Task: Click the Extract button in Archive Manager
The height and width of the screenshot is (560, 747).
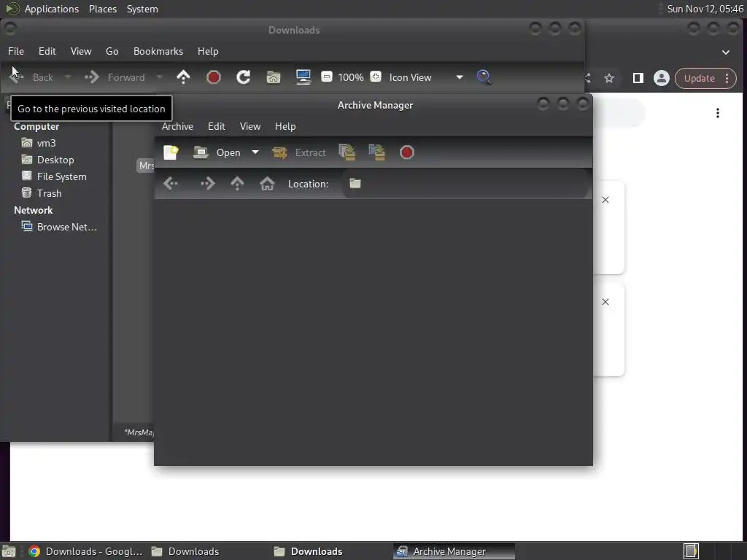Action: 299,152
